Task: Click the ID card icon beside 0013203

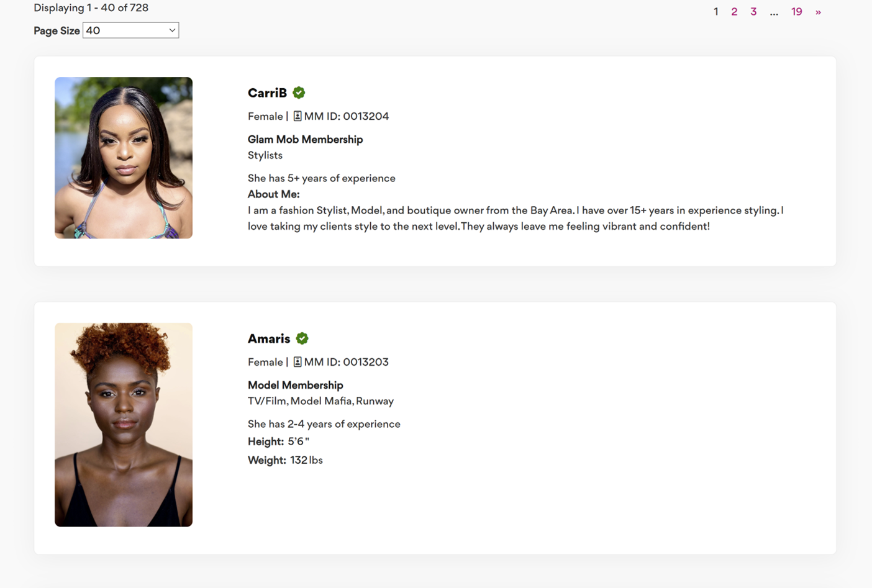Action: coord(297,362)
